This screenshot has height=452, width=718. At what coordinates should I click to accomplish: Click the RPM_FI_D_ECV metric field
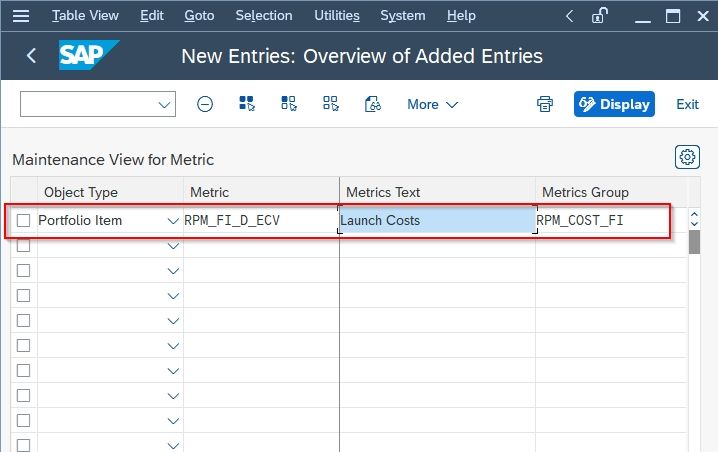[261, 220]
